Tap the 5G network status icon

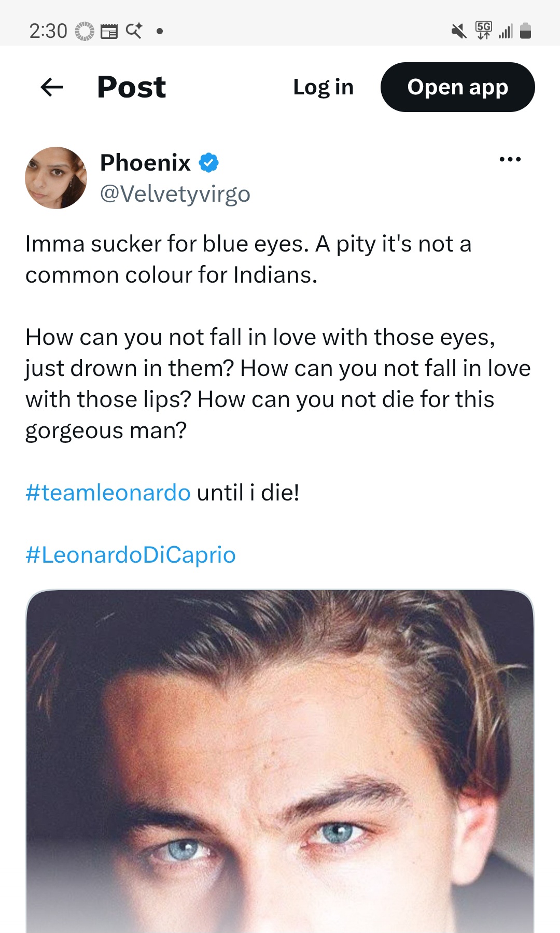tap(483, 31)
